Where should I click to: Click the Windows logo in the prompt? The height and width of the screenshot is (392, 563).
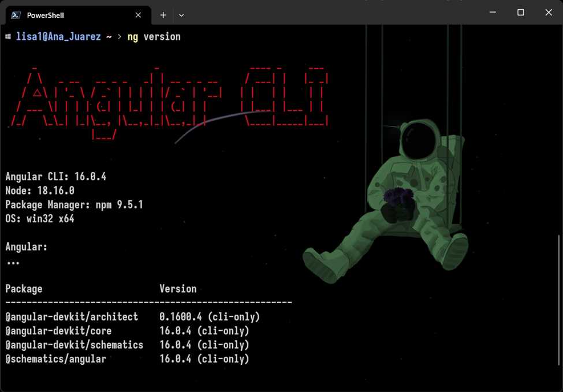coord(8,36)
